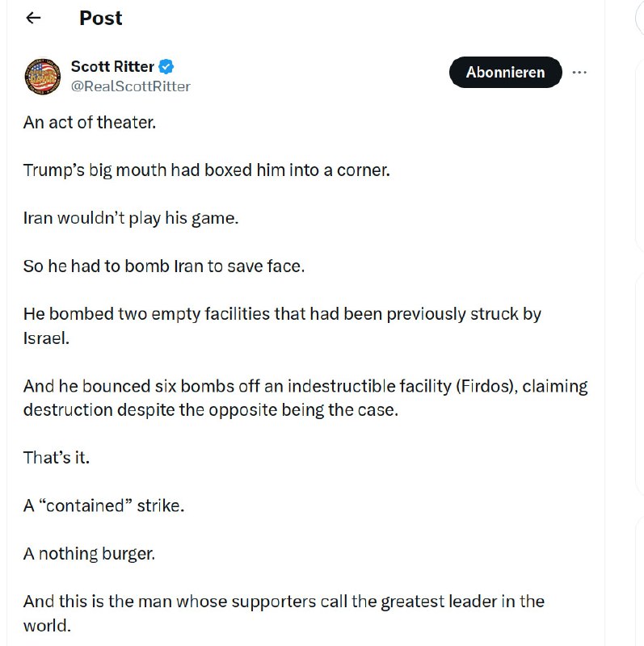Click the @RealScottRitter handle
This screenshot has width=644, height=646.
point(131,86)
